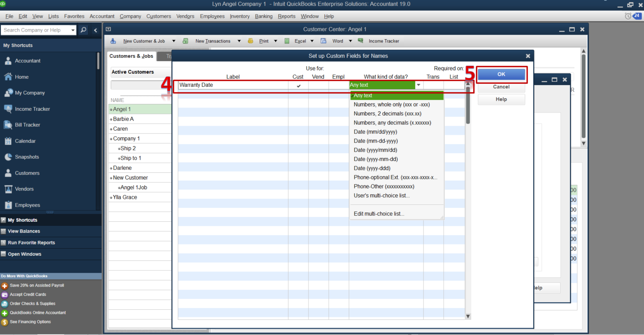Expand Excel dropdown arrow
644x335 pixels.
(x=312, y=41)
